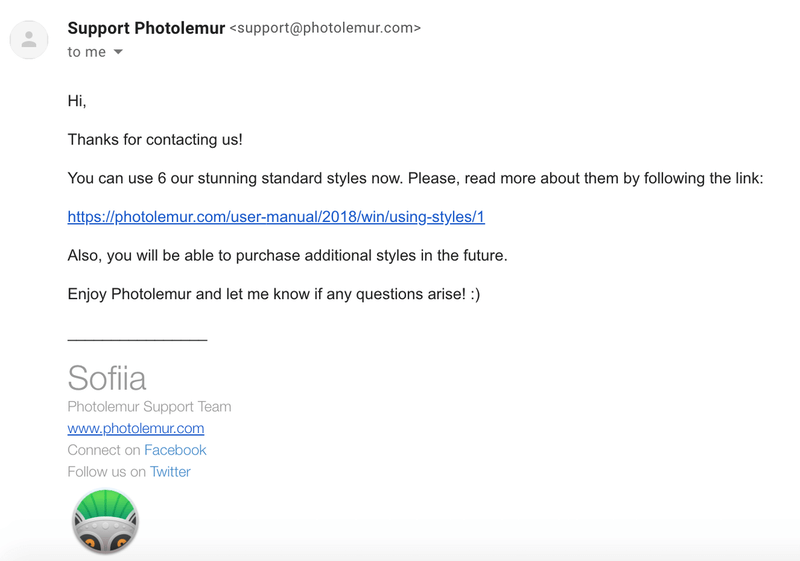
Task: Click the 'to me' recipient text
Action: click(86, 52)
